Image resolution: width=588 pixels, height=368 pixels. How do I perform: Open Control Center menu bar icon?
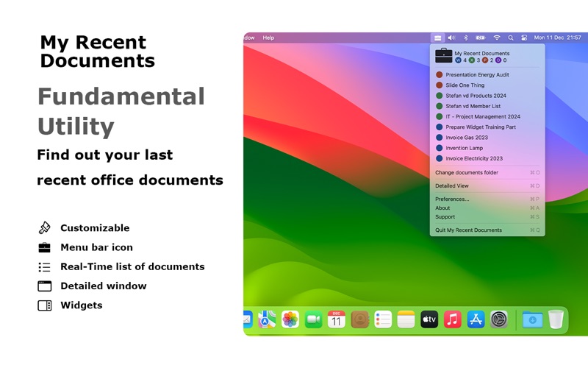click(x=524, y=38)
